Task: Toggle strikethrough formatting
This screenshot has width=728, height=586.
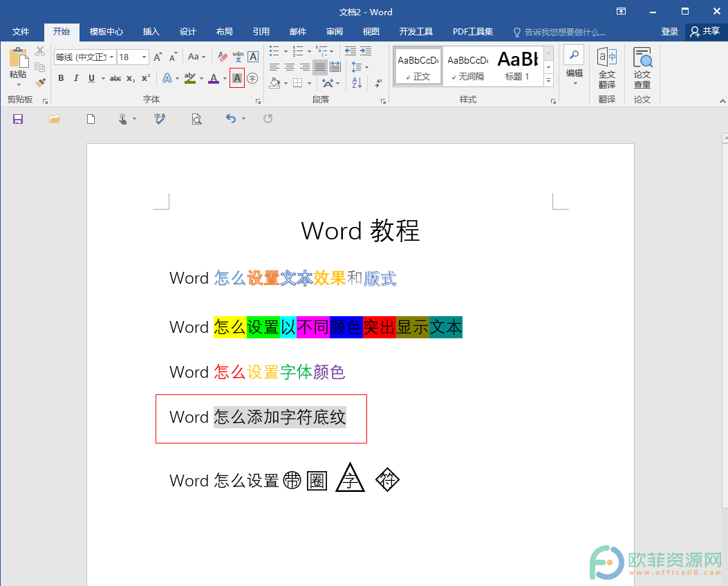Action: click(115, 79)
